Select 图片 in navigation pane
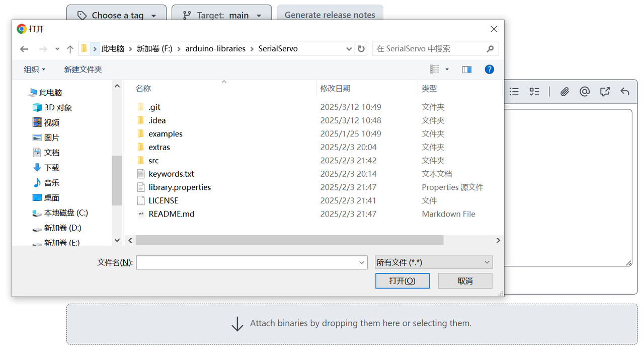644x350 pixels. click(46, 137)
